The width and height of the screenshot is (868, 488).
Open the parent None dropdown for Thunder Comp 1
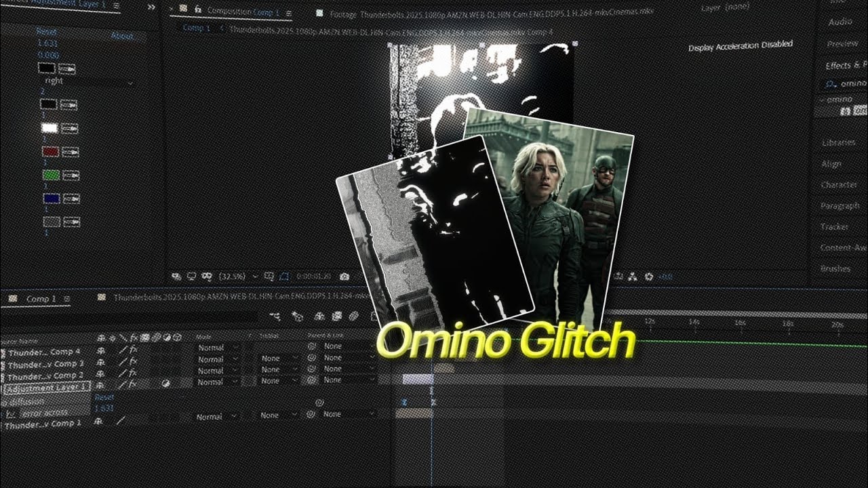[x=349, y=414]
